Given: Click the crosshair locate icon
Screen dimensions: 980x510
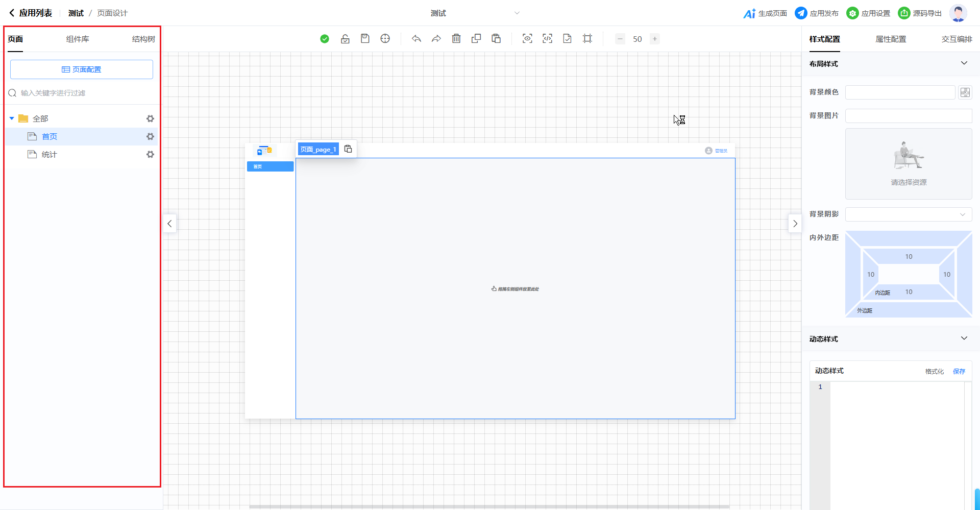Looking at the screenshot, I should click(385, 39).
